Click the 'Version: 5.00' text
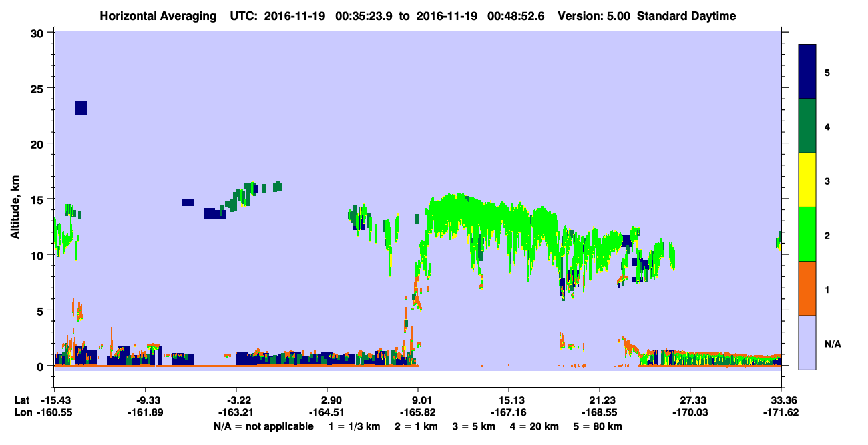This screenshot has height=445, width=868. [x=594, y=16]
